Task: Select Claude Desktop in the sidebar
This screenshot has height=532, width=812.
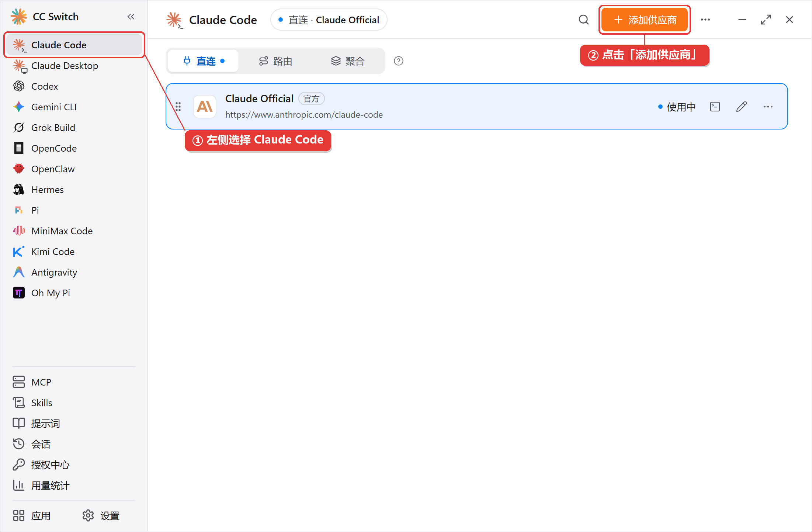Action: (x=74, y=66)
